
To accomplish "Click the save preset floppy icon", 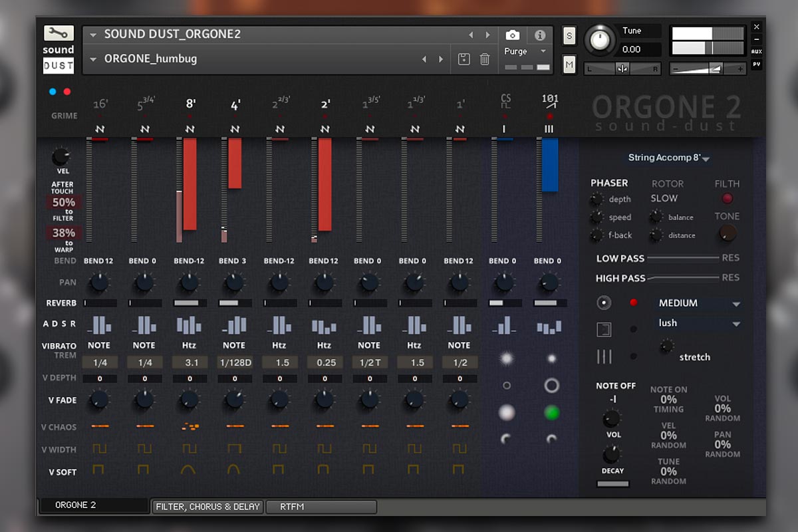I will point(464,59).
